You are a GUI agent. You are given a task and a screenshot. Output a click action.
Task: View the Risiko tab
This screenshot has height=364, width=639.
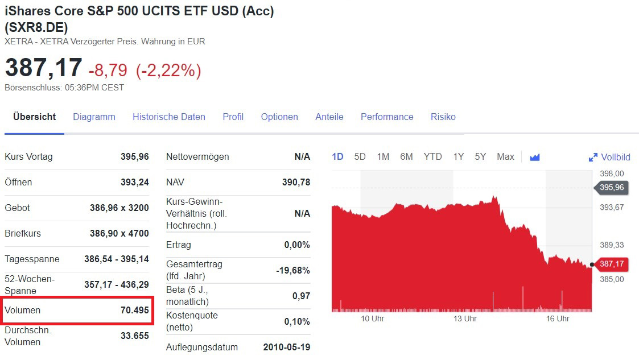[x=443, y=117]
